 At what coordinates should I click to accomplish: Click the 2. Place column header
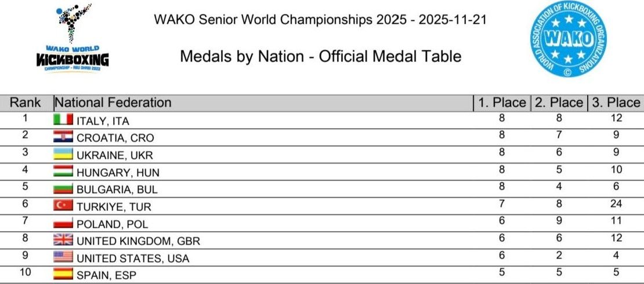558,103
